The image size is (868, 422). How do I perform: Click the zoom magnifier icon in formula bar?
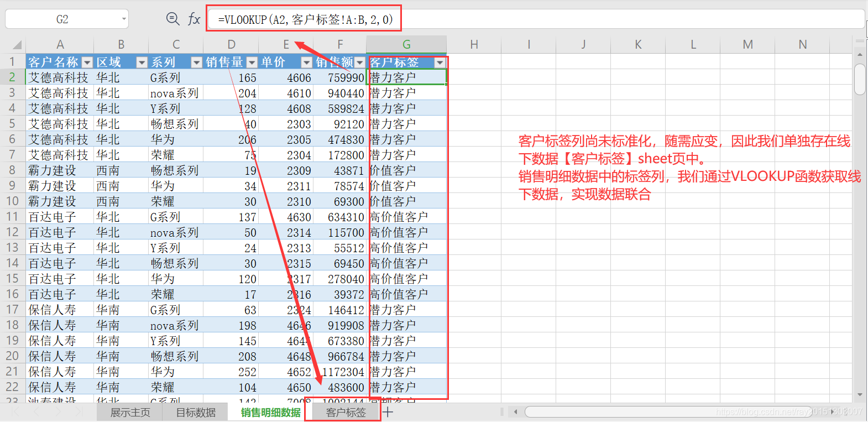tap(172, 19)
